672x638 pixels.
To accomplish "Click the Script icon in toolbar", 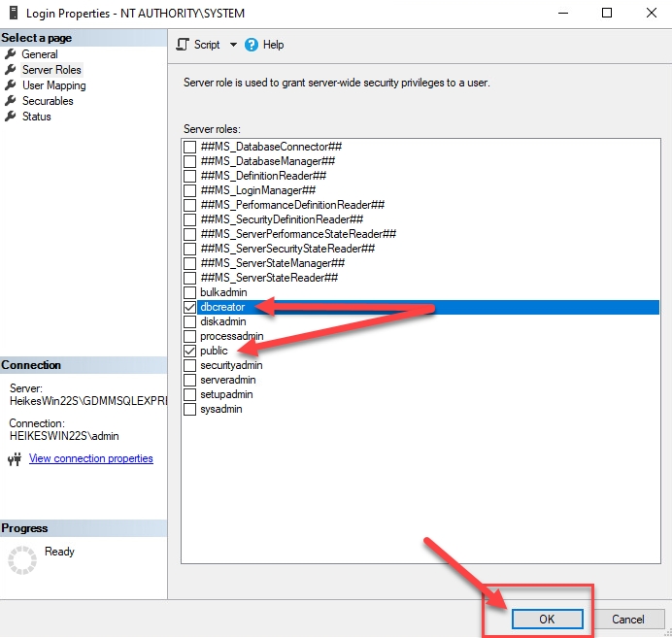I will pyautogui.click(x=183, y=45).
